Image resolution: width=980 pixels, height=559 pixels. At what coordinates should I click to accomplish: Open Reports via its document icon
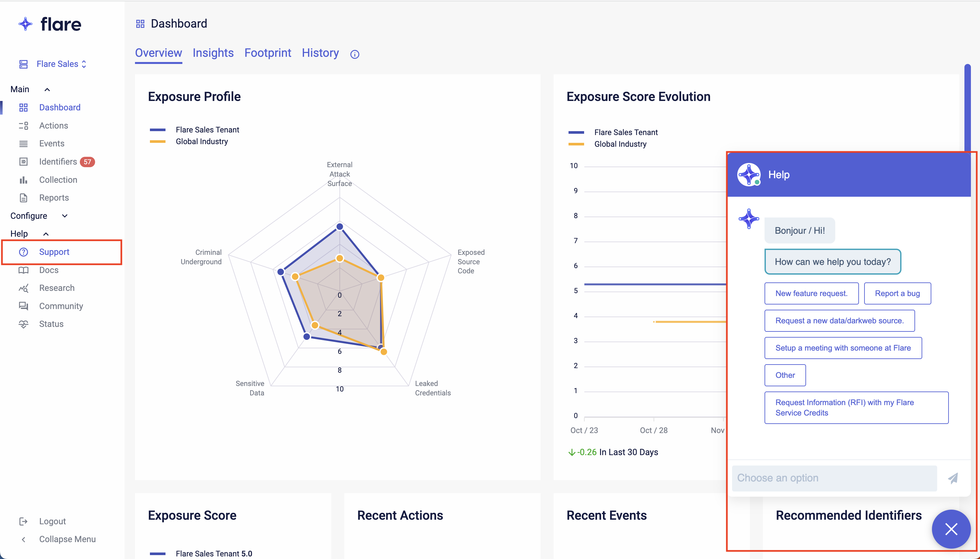pyautogui.click(x=23, y=198)
